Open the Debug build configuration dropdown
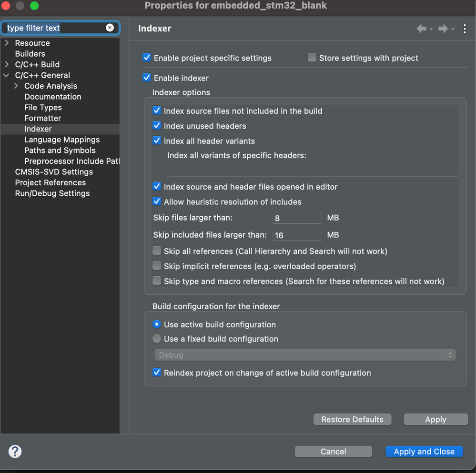476x473 pixels. coord(305,355)
